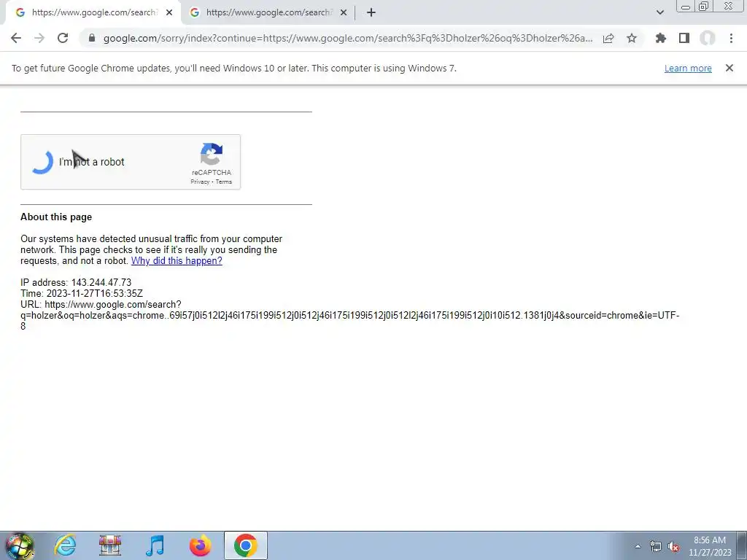Open Chrome three-dot menu
Screen dimensions: 747x560
[x=731, y=38]
